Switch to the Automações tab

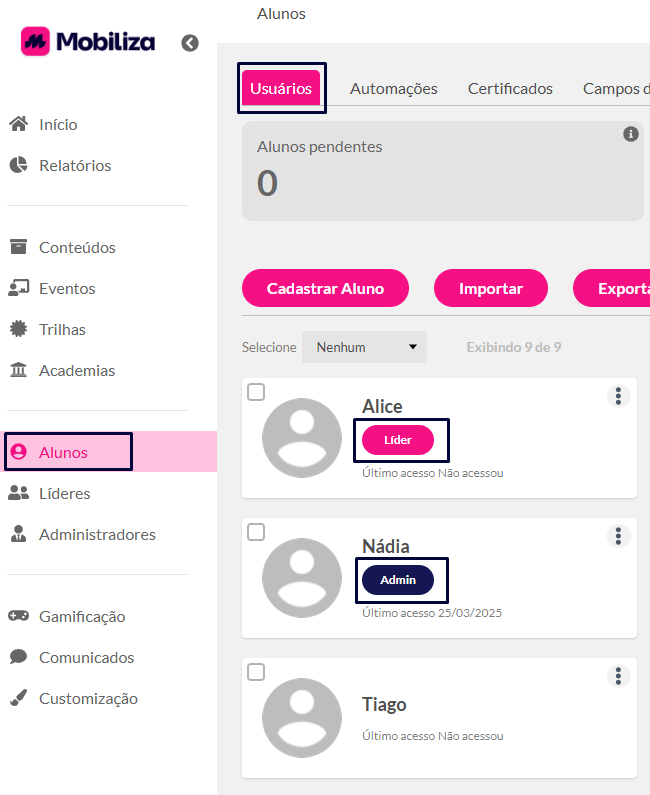[393, 89]
